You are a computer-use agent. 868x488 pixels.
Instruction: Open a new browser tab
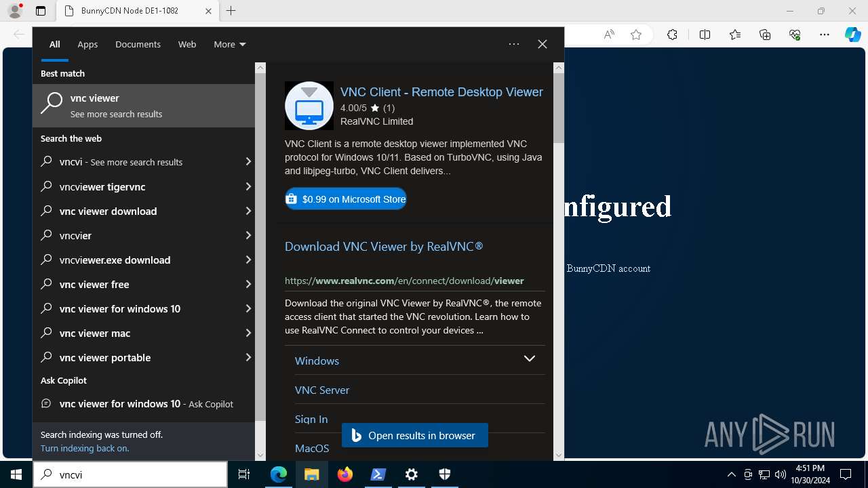click(231, 11)
